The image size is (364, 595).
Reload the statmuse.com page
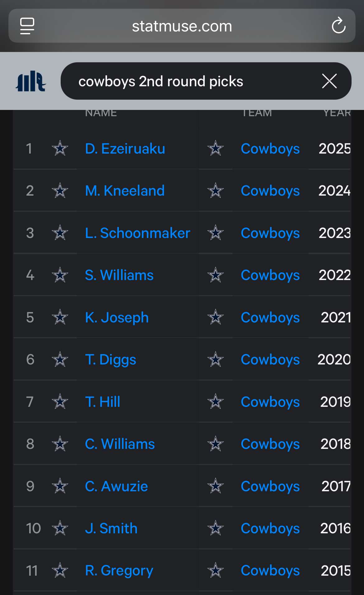click(338, 26)
